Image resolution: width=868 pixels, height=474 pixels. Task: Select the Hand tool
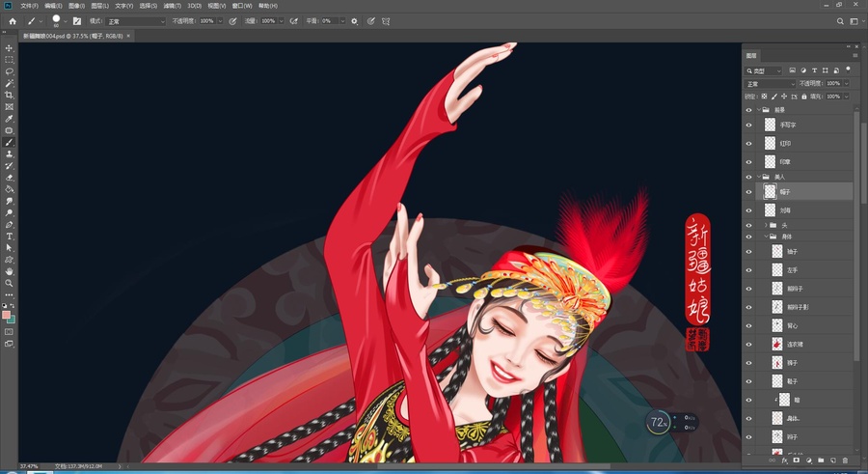click(9, 271)
